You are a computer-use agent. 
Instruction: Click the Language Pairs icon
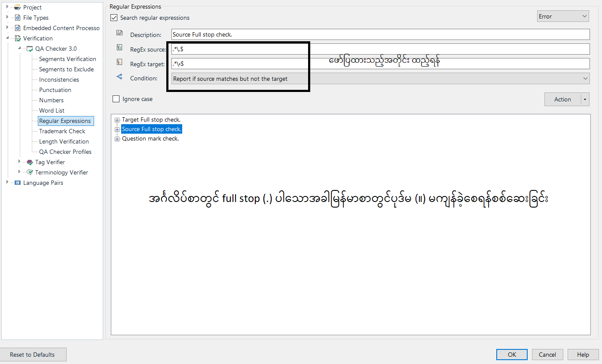(x=18, y=183)
